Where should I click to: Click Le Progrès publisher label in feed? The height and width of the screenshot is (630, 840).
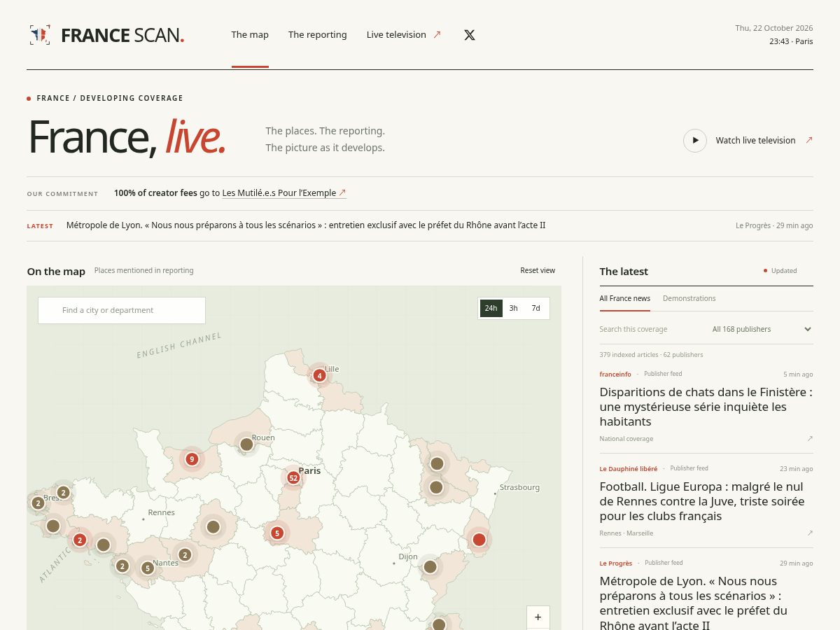click(x=616, y=563)
